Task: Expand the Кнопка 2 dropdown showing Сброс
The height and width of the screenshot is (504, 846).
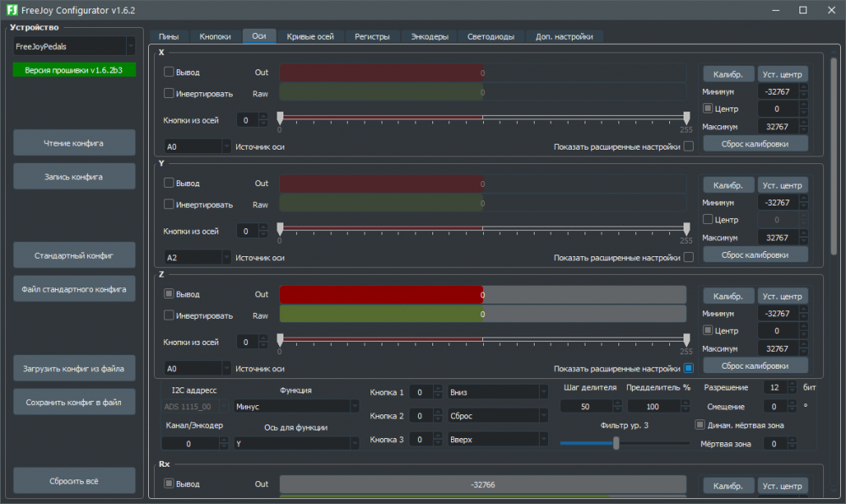Action: coord(497,416)
